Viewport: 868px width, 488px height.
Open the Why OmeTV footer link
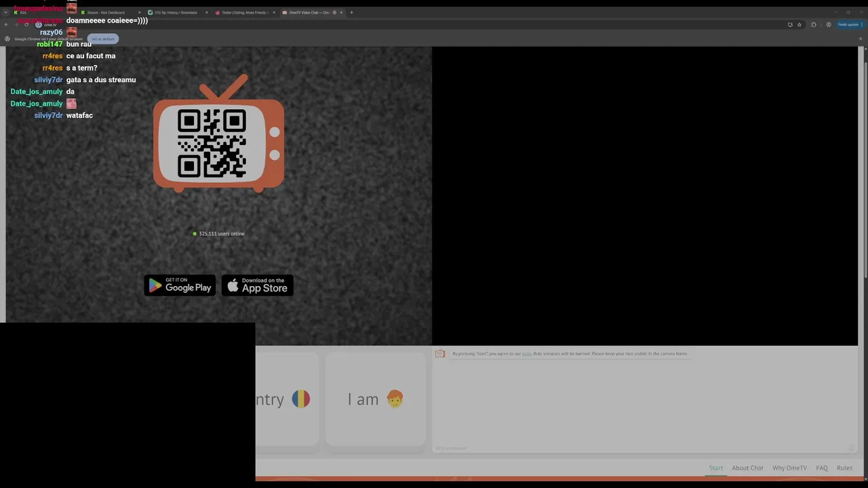point(790,468)
